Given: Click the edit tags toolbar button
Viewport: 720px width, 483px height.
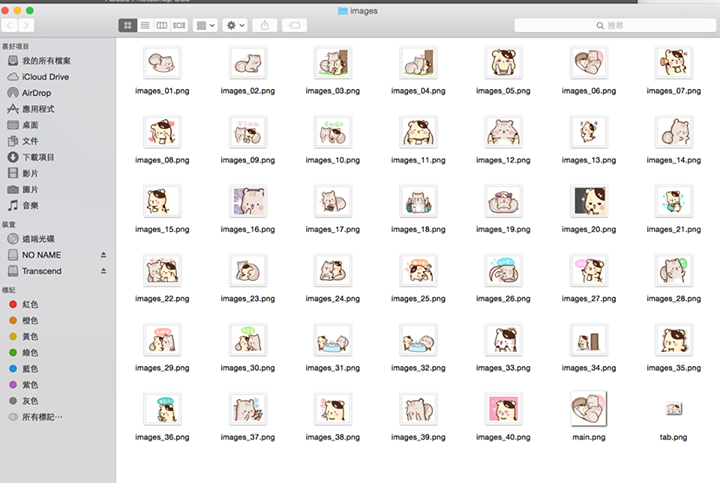Looking at the screenshot, I should point(294,25).
